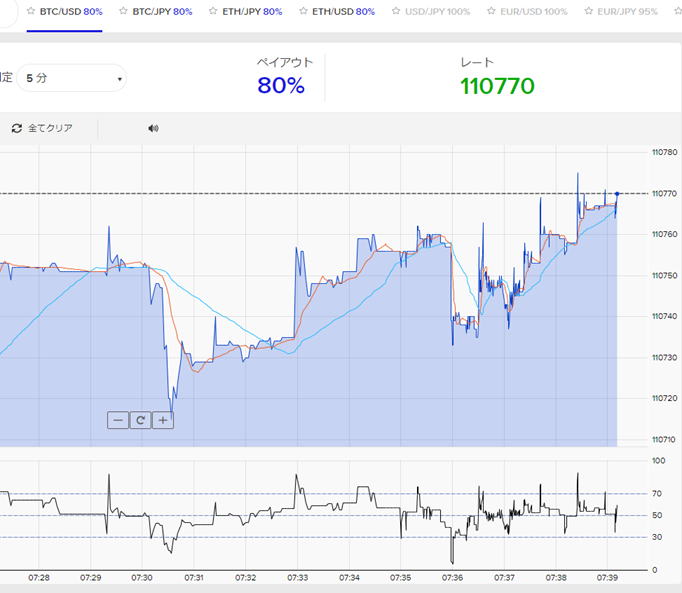Screen dimensions: 682x593
Task: Toggle the sound speaker icon
Action: click(153, 128)
